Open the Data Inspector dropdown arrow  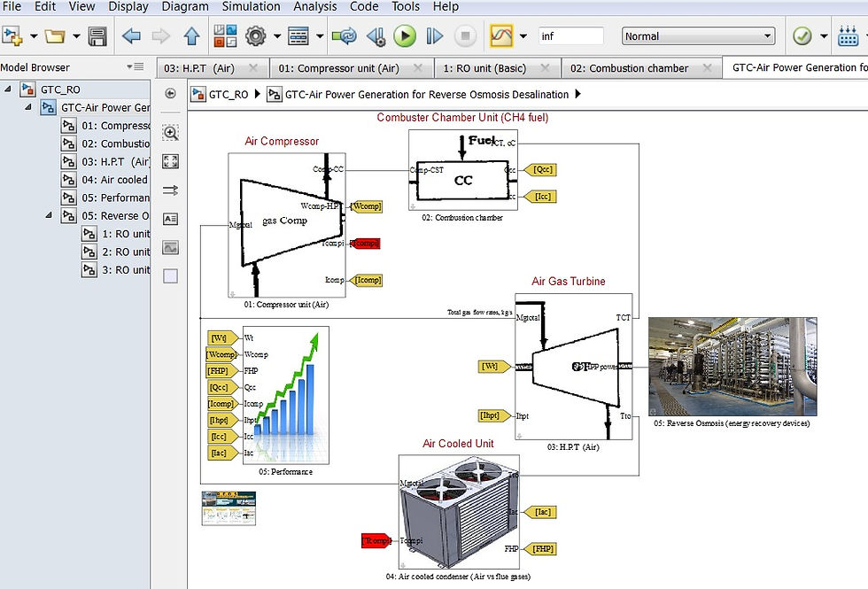523,36
